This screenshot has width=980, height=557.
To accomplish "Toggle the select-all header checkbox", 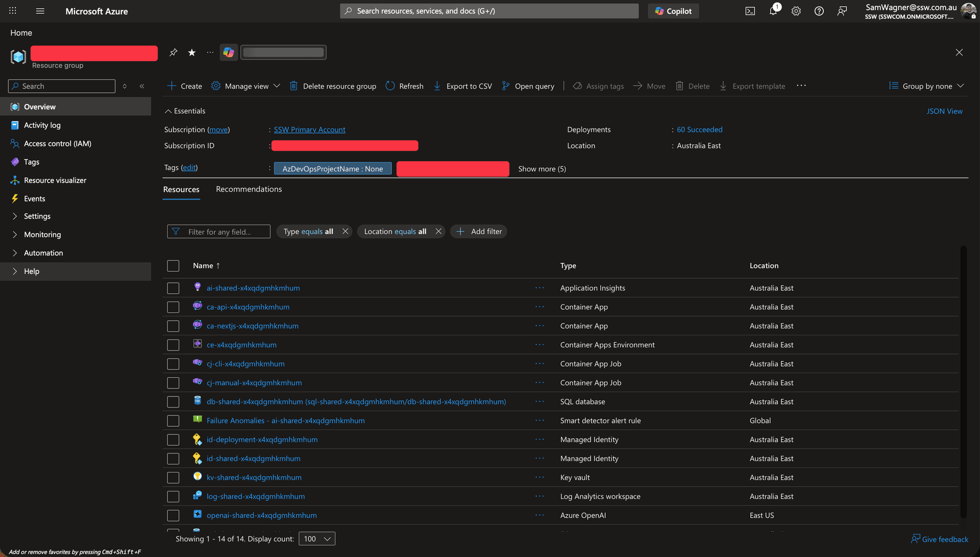I will [x=173, y=266].
